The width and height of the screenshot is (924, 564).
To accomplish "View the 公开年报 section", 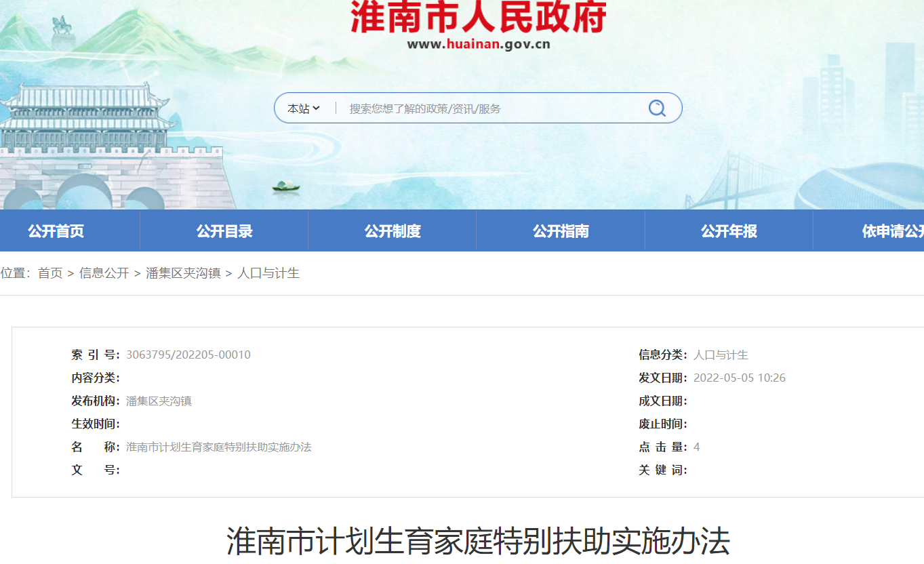I will (728, 230).
